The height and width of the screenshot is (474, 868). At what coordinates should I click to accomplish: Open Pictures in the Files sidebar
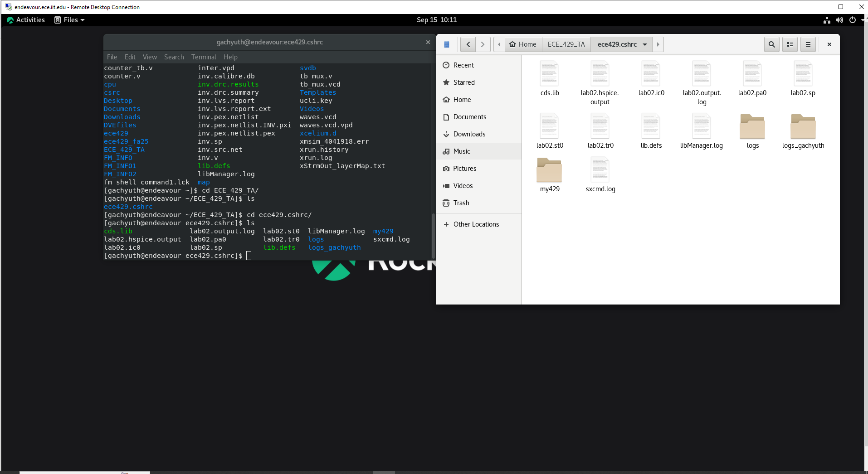(479, 169)
